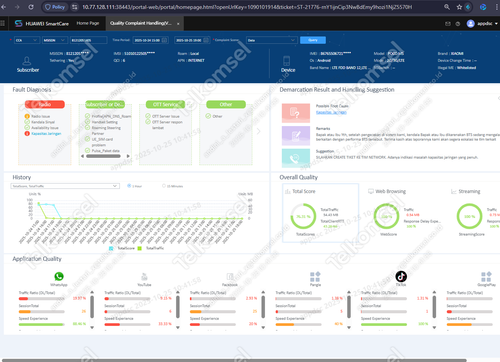Click the StreamingScore circular gauge
This screenshot has height=362, width=500.
point(469,216)
